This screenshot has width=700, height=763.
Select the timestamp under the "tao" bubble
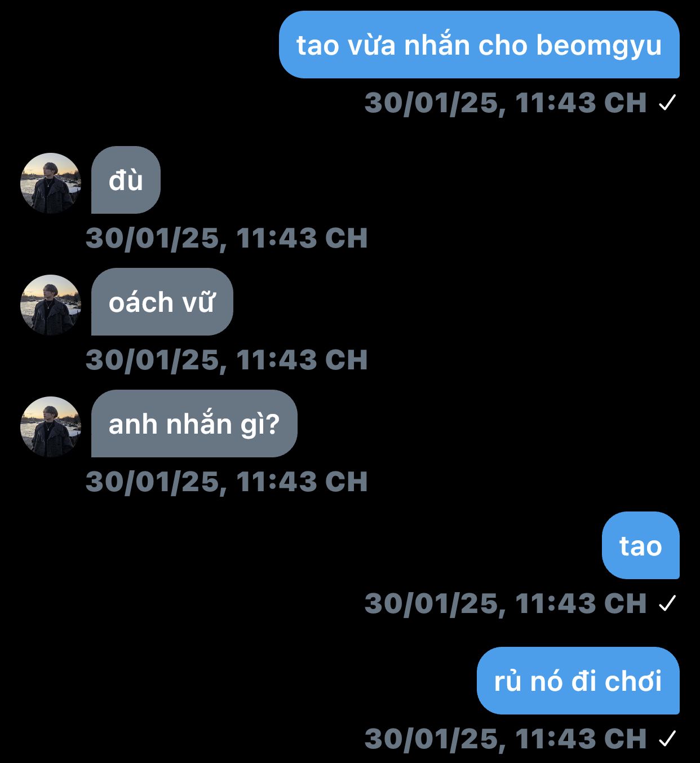pyautogui.click(x=506, y=604)
